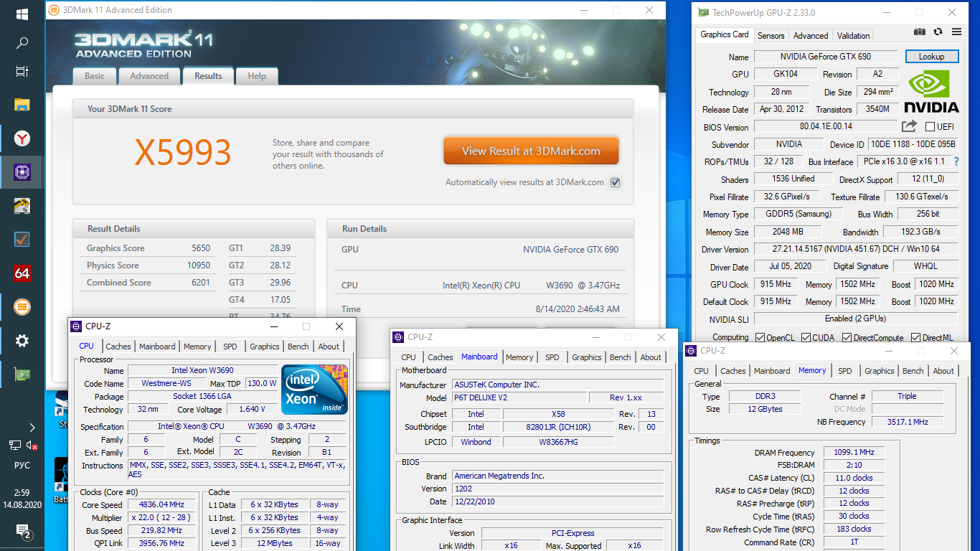Click the taskbar clock showing 2:59
980x551 pixels.
pos(22,492)
